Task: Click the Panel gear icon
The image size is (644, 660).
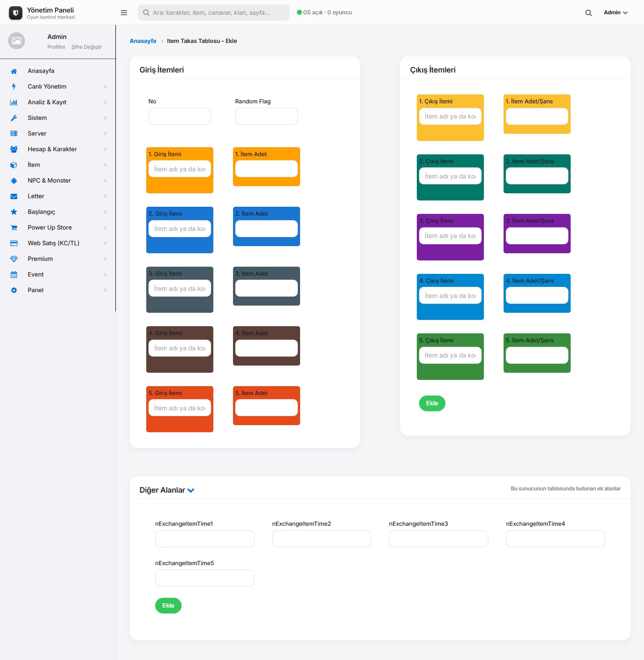Action: pos(14,290)
